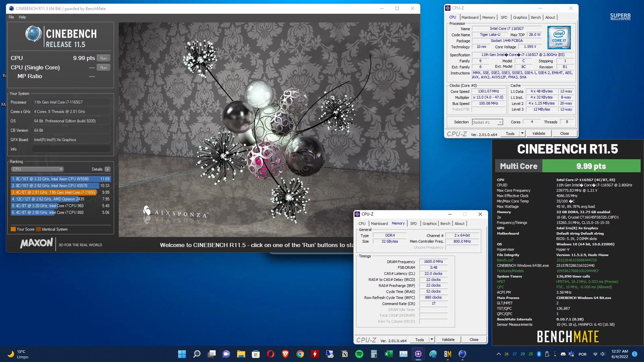Open About tab in top CPU-Z
The image size is (644, 362).
click(550, 17)
